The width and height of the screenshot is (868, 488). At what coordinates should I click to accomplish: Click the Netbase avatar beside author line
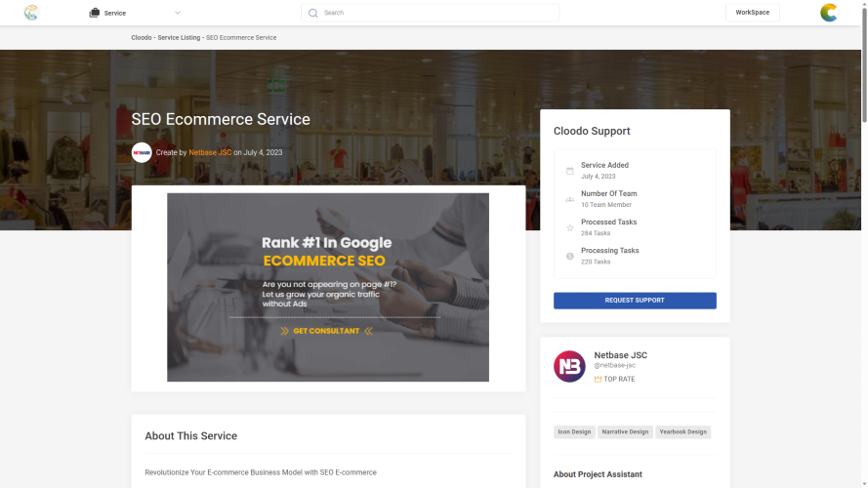click(142, 152)
